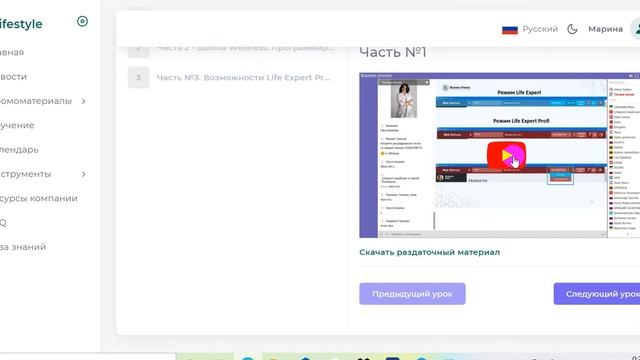Click the sidebar collapse circle icon
Screen dimensions: 640x360
(82, 21)
